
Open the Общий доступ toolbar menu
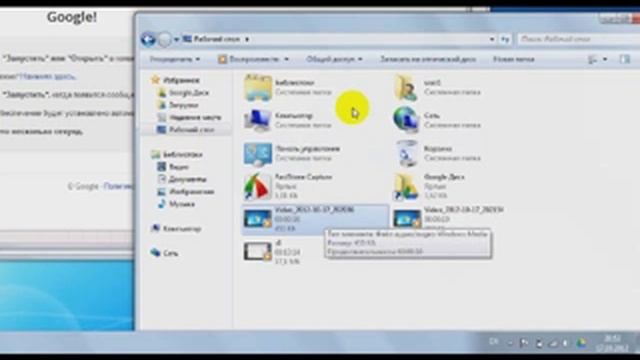coord(334,59)
